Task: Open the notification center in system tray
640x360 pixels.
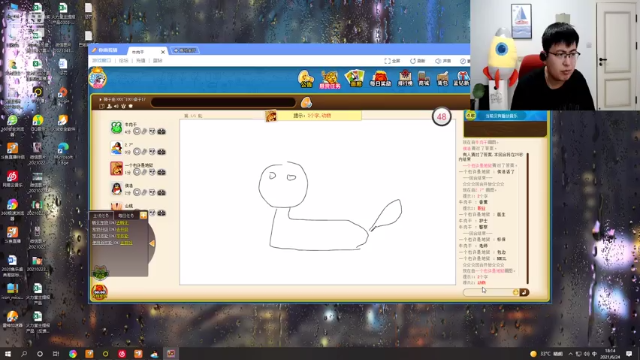Action: (x=629, y=354)
